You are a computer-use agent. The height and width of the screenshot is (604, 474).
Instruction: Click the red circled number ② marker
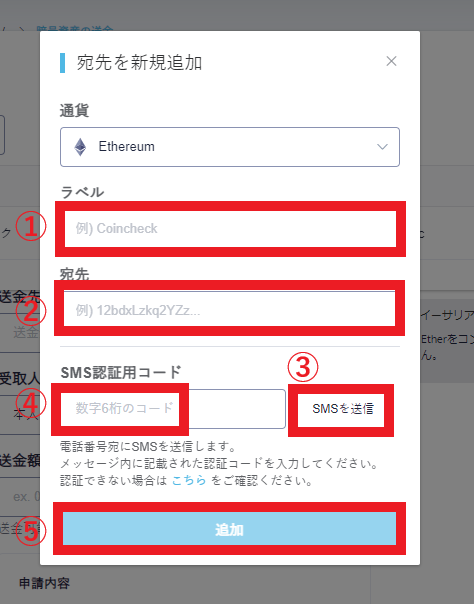pyautogui.click(x=31, y=311)
